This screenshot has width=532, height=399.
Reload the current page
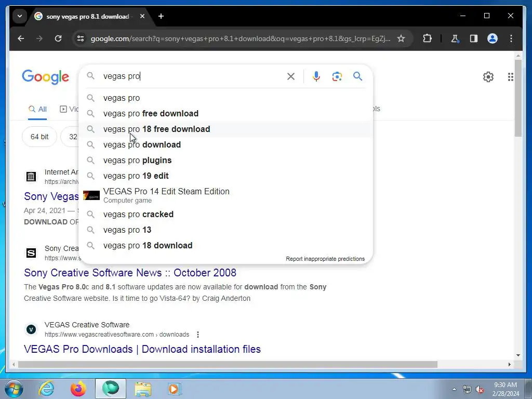click(58, 38)
